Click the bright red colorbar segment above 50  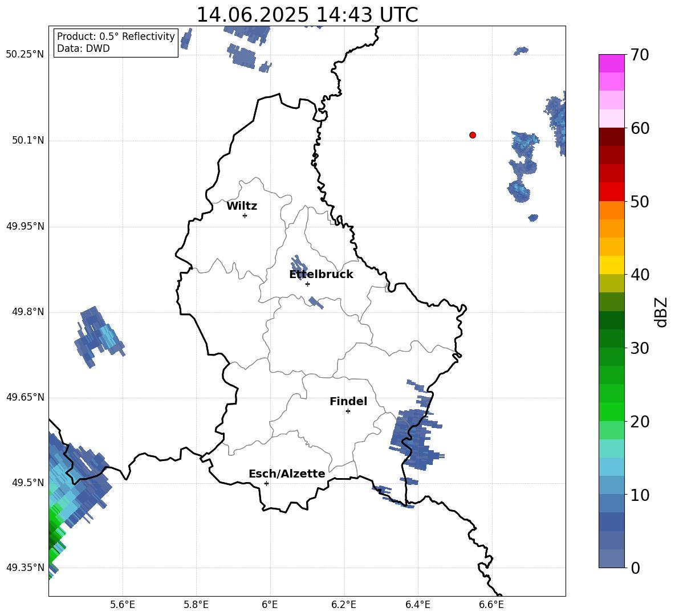pyautogui.click(x=611, y=192)
